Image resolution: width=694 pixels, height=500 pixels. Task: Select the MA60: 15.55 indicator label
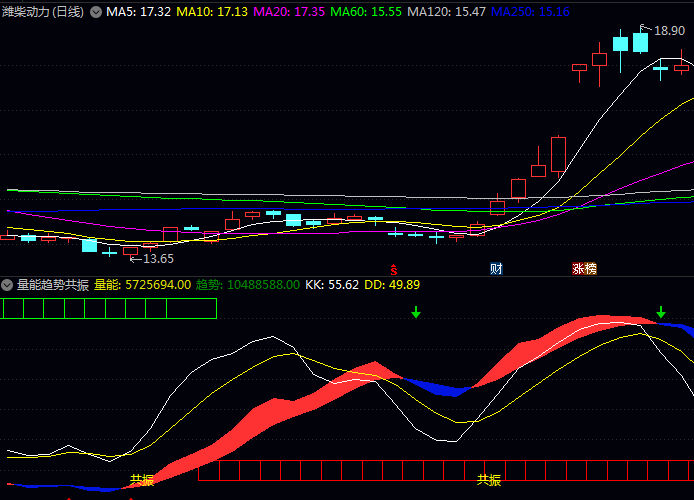click(366, 12)
